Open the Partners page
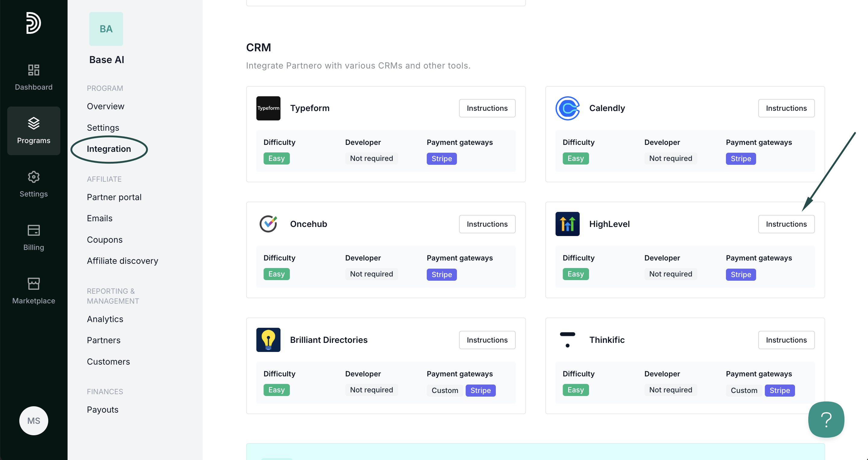This screenshot has width=868, height=460. (x=104, y=340)
